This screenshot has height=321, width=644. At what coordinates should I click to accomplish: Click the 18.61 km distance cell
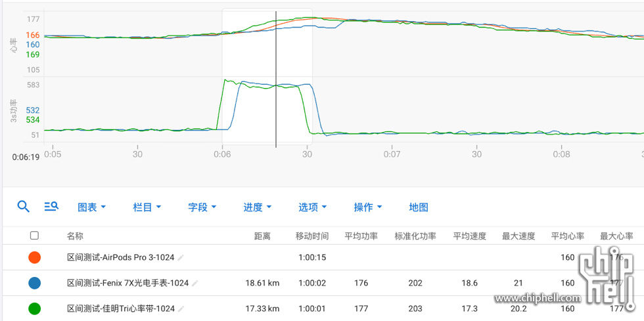[x=262, y=283]
